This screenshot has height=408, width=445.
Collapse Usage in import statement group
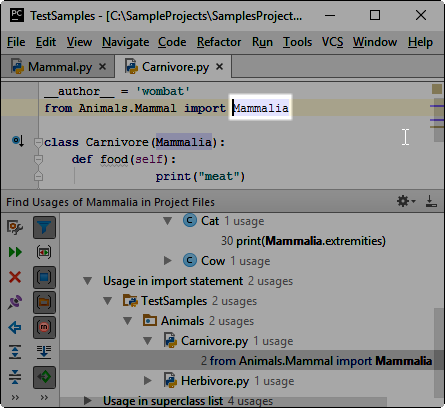click(87, 281)
